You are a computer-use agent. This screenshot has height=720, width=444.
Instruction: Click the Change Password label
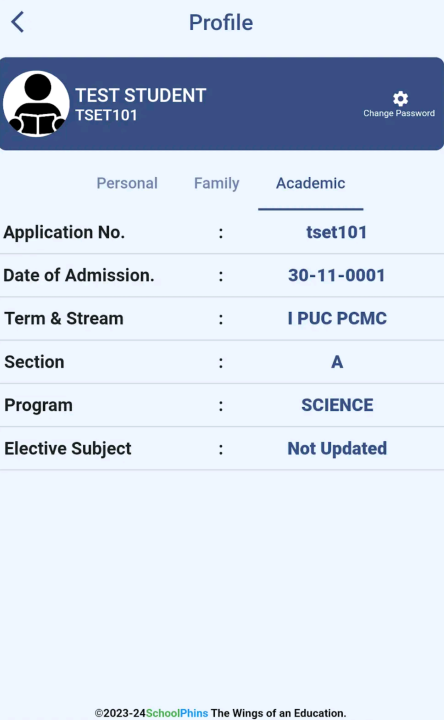click(x=399, y=113)
